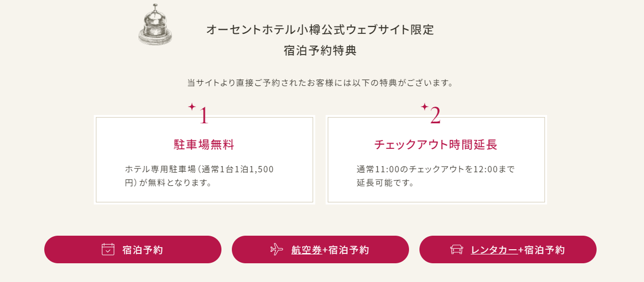This screenshot has width=644, height=282.
Task: Select the 駐車場無料 benefit heading
Action: point(204,145)
